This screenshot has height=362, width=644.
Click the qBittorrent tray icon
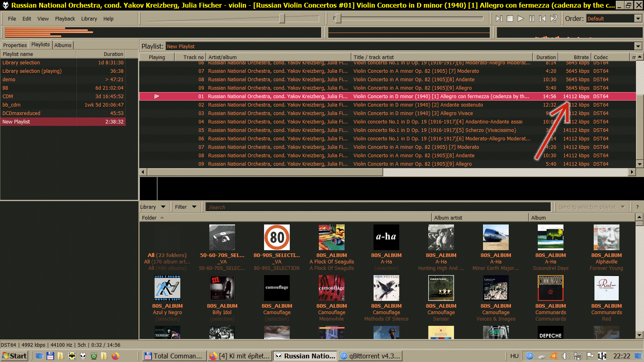530,356
